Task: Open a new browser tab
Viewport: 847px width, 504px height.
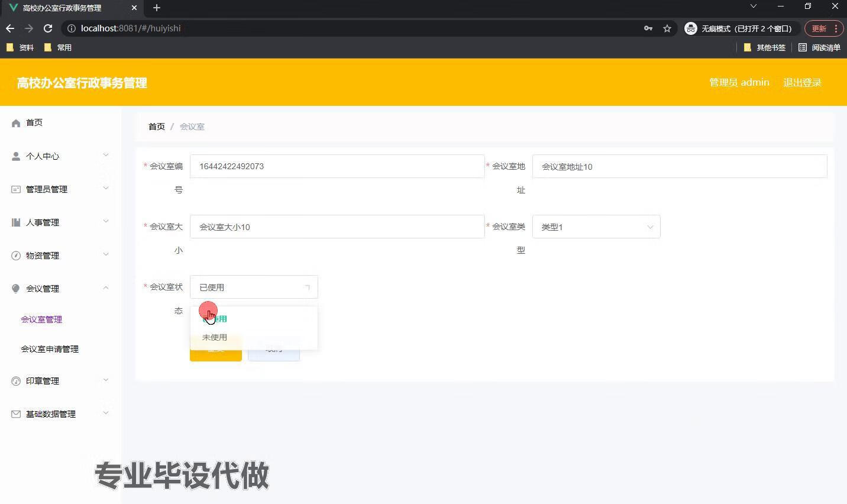Action: click(x=157, y=8)
